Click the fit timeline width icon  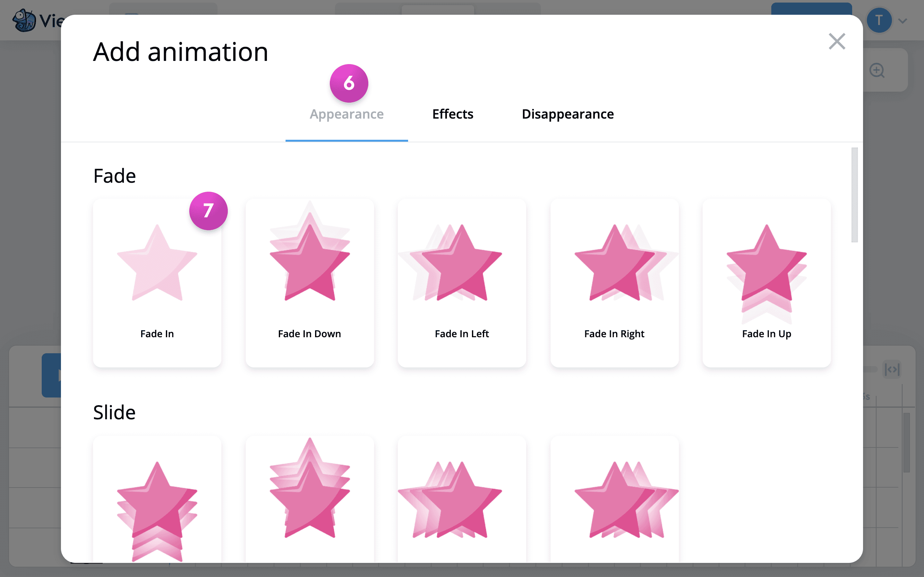(x=892, y=369)
